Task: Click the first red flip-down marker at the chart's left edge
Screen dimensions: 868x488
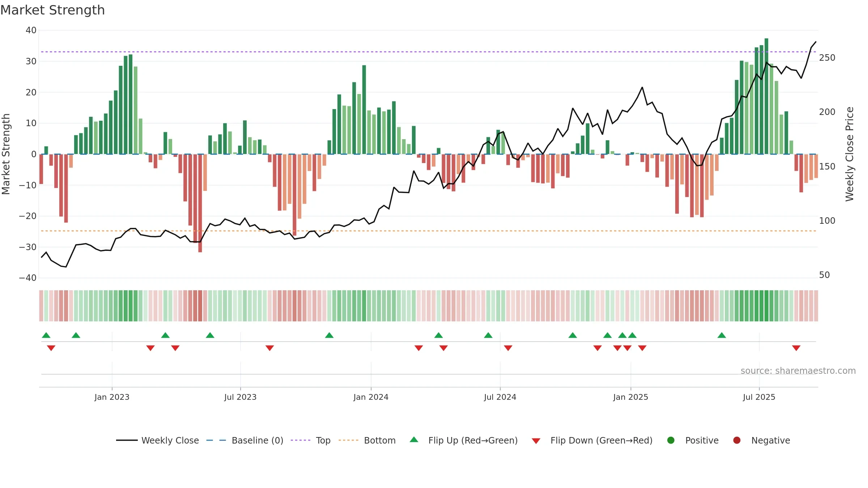Action: tap(51, 348)
